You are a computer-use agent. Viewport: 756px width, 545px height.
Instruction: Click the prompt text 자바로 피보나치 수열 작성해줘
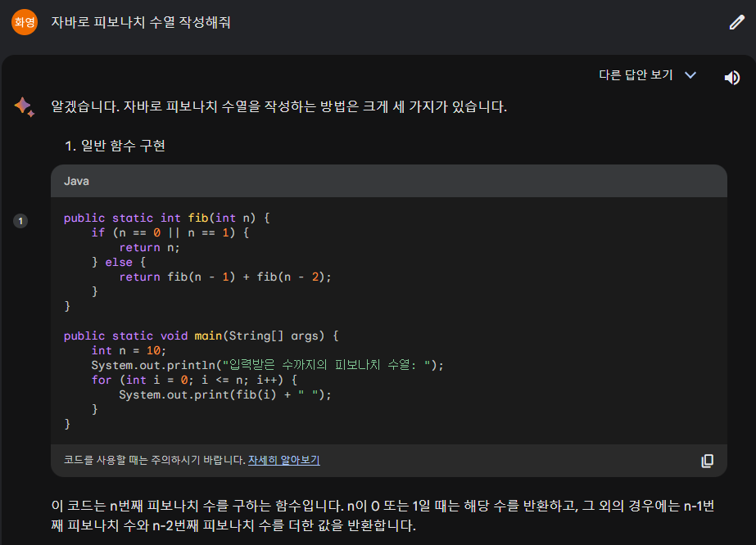pyautogui.click(x=141, y=22)
